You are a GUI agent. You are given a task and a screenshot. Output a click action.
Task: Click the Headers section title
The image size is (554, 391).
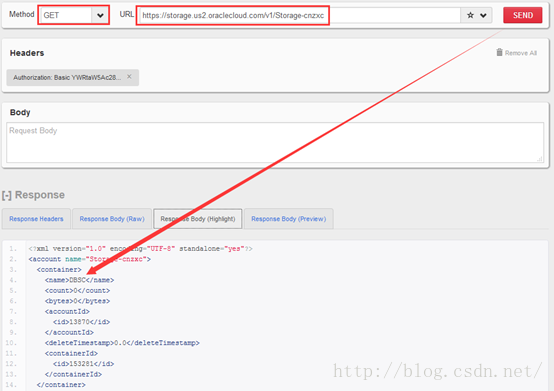tap(27, 53)
